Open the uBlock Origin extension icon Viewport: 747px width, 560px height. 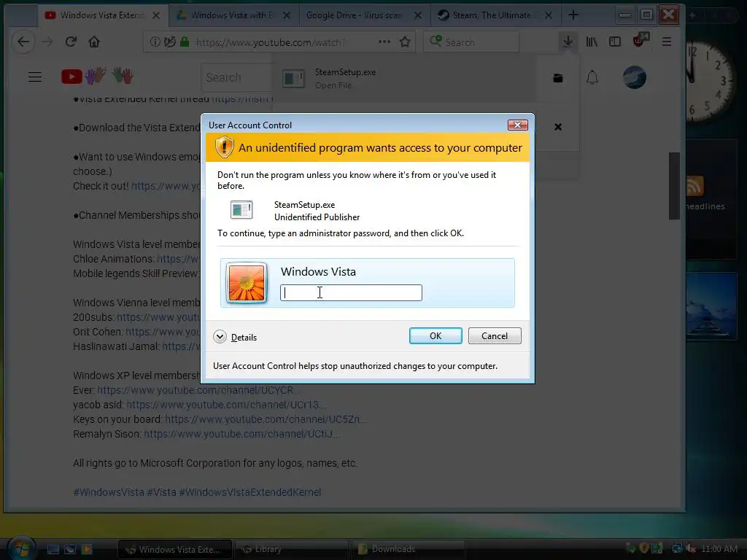click(x=639, y=41)
